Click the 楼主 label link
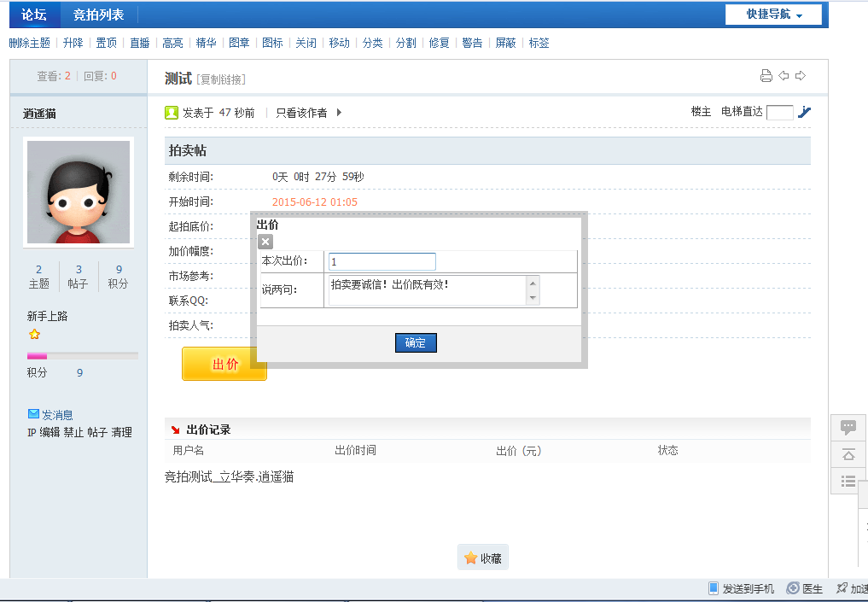 click(701, 112)
